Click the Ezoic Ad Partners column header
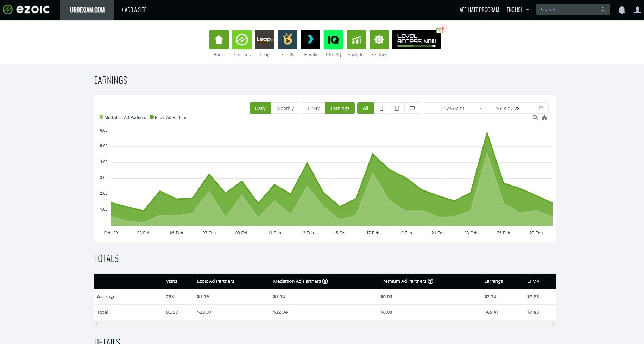Viewport: 644px width, 344px height. (215, 281)
